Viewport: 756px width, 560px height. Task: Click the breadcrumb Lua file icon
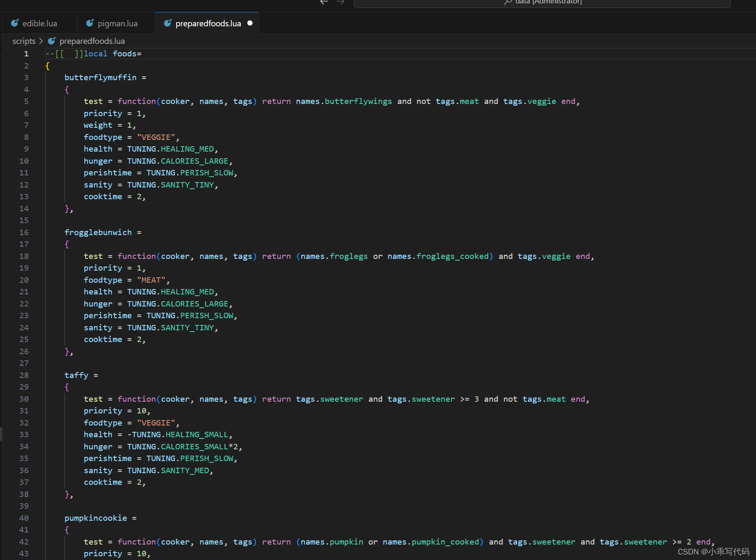tap(52, 41)
